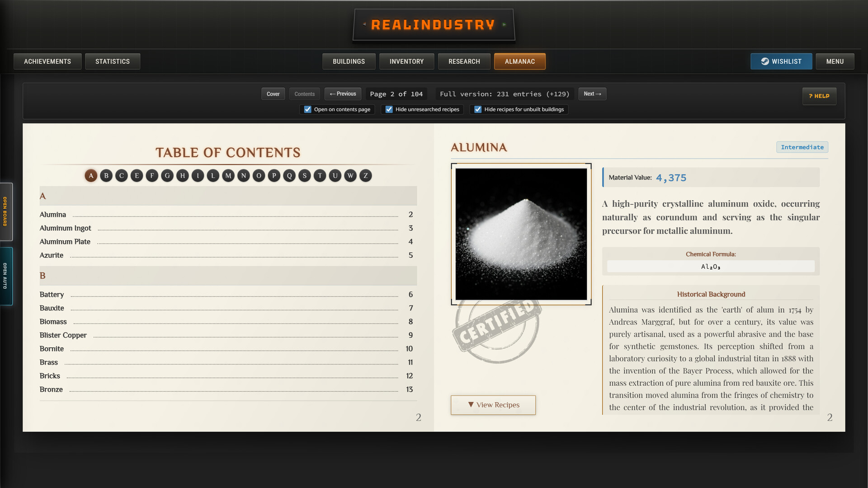Jump to letter E in the index
868x488 pixels.
point(137,176)
